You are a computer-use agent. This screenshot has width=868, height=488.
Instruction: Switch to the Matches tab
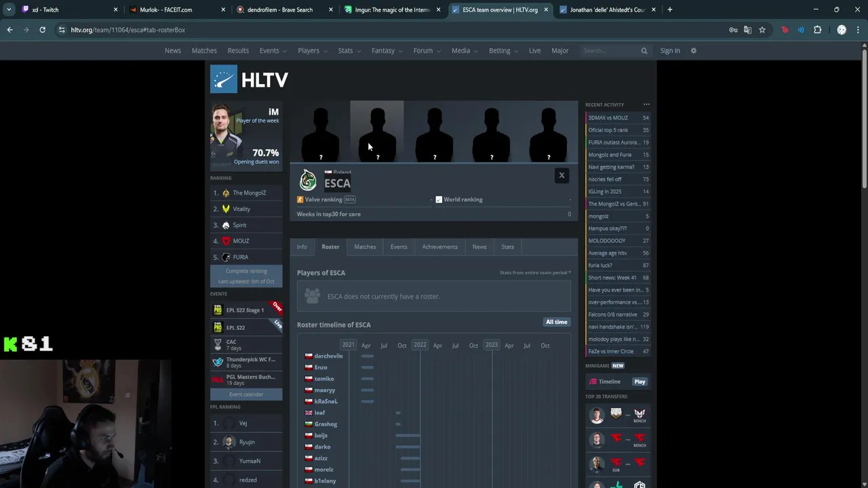(x=365, y=247)
